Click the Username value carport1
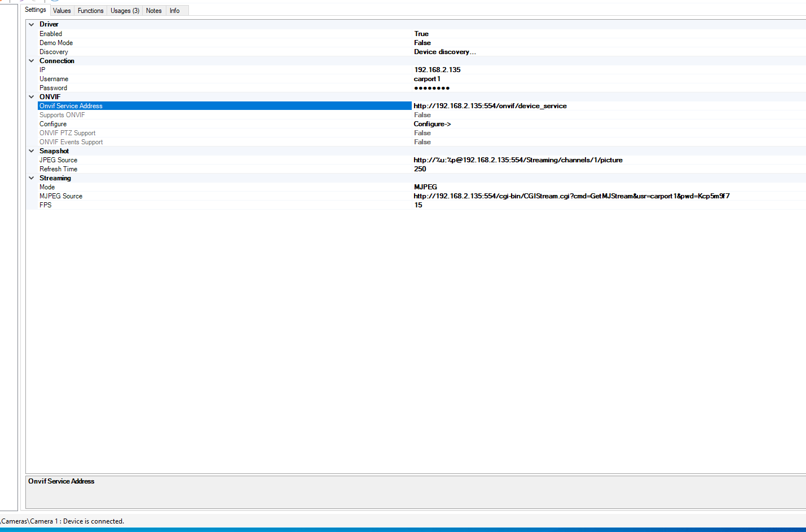806x532 pixels. pos(427,79)
